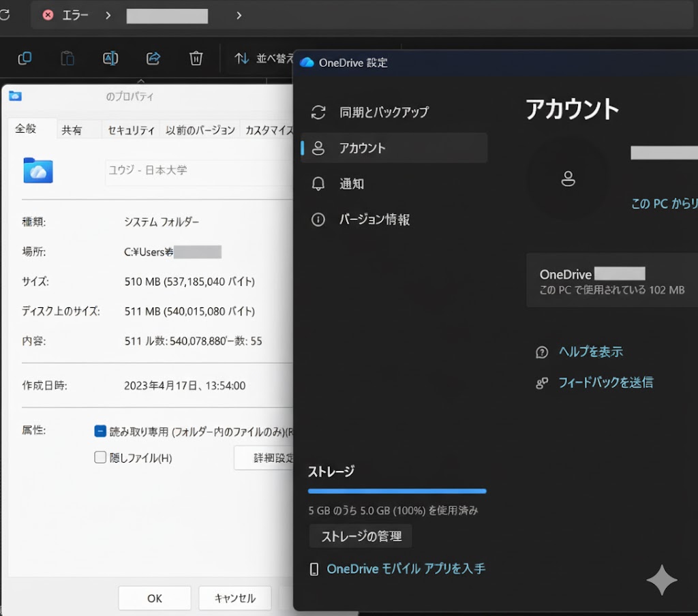Click the paste clipboard icon
The width and height of the screenshot is (698, 616).
point(67,59)
